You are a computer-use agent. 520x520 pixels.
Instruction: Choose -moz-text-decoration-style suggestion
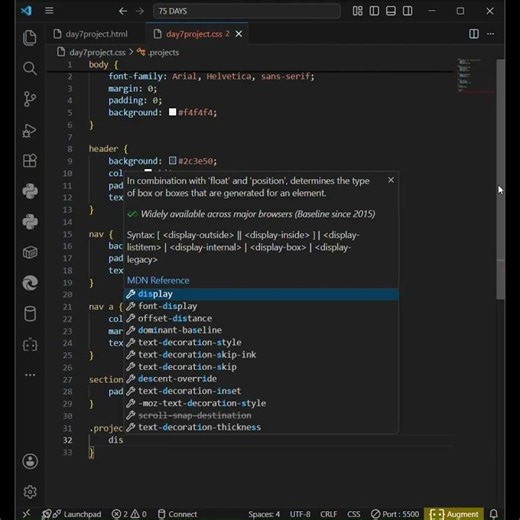pos(261,403)
